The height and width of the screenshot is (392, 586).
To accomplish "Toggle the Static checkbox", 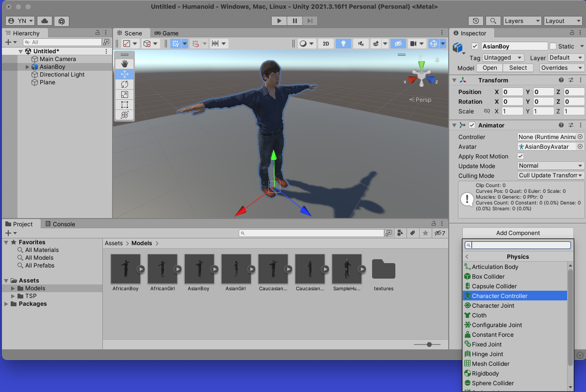I will [553, 47].
